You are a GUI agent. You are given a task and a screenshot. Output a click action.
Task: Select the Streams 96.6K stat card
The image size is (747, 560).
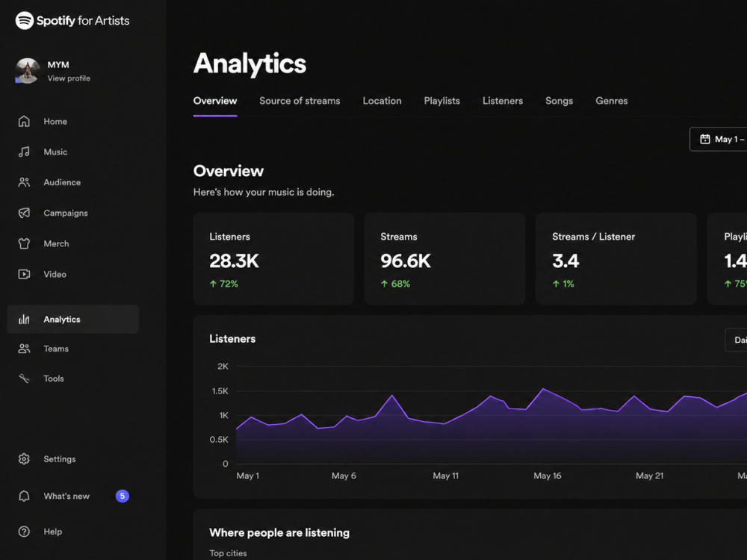(x=444, y=258)
